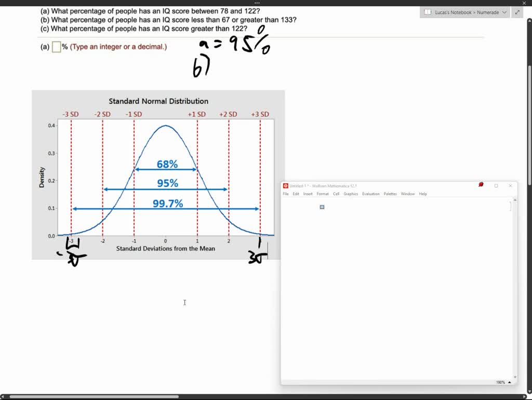
Task: Click the text cursor marker on the whiteboard
Action: click(184, 302)
